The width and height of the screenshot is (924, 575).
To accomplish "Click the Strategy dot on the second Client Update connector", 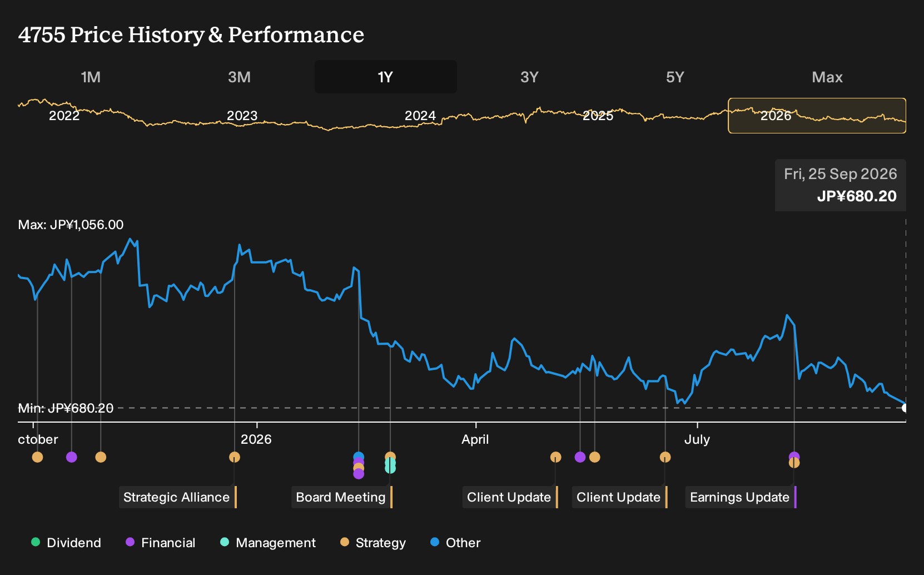I will coord(665,457).
